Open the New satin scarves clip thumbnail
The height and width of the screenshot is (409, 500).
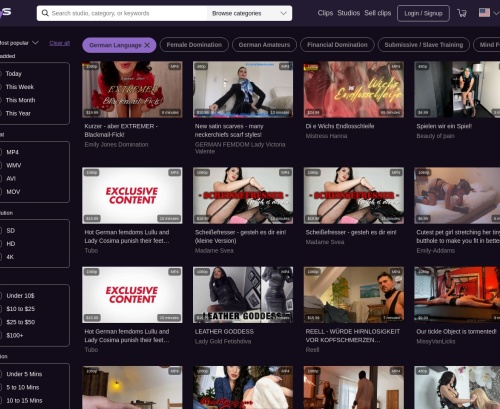(243, 89)
